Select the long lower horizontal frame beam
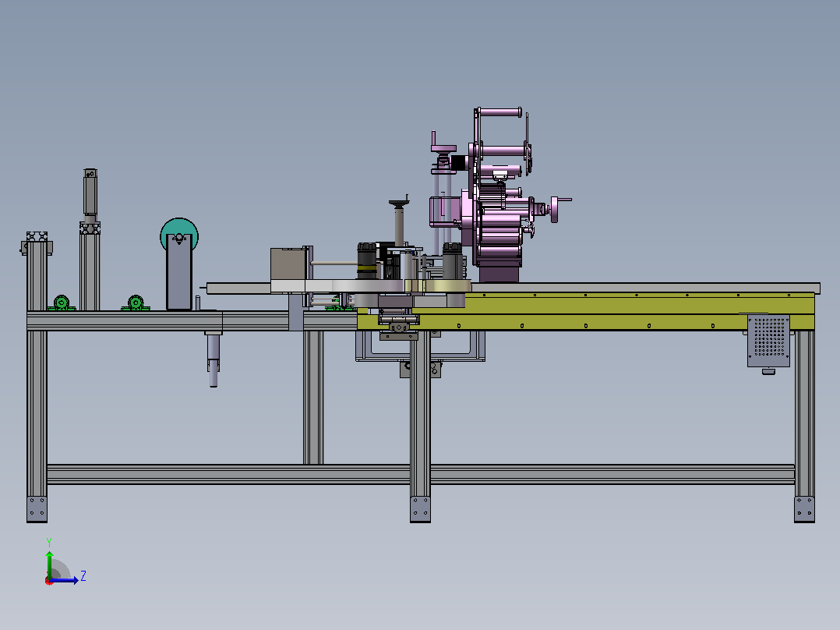Image resolution: width=840 pixels, height=630 pixels. click(x=421, y=475)
